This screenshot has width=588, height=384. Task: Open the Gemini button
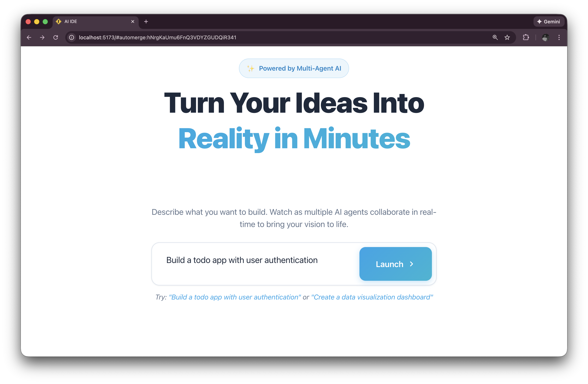549,22
